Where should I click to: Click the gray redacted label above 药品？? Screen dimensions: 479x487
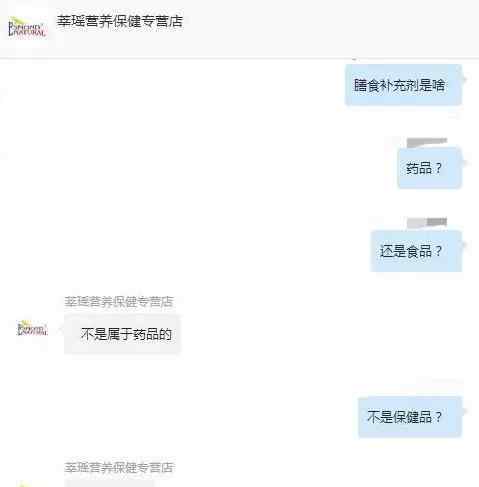tap(427, 142)
